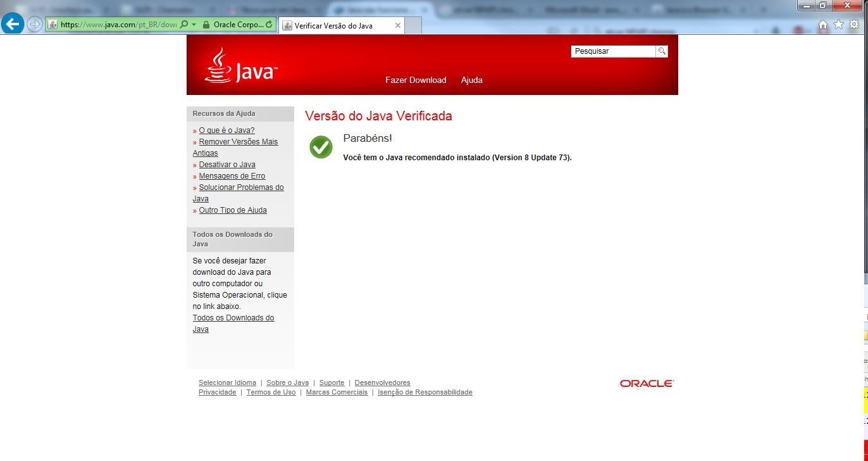Select the Verificar Versão do Java tab
This screenshot has height=461, width=868.
click(x=342, y=25)
